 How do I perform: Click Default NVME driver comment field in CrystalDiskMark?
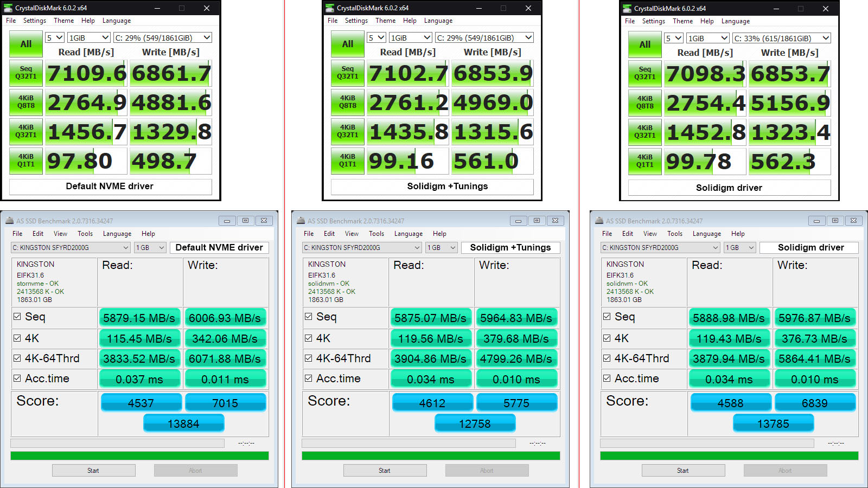pos(111,187)
